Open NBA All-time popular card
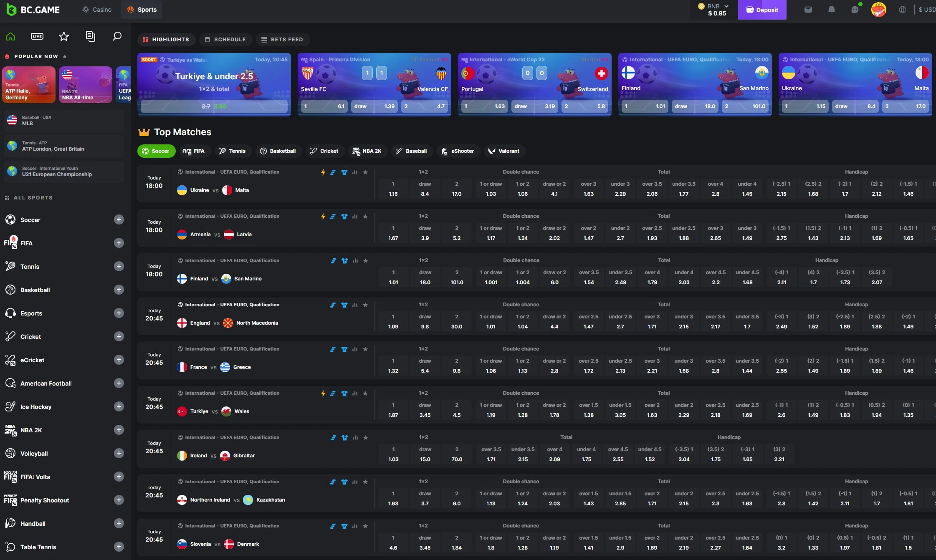Image resolution: width=936 pixels, height=560 pixels. (x=86, y=85)
